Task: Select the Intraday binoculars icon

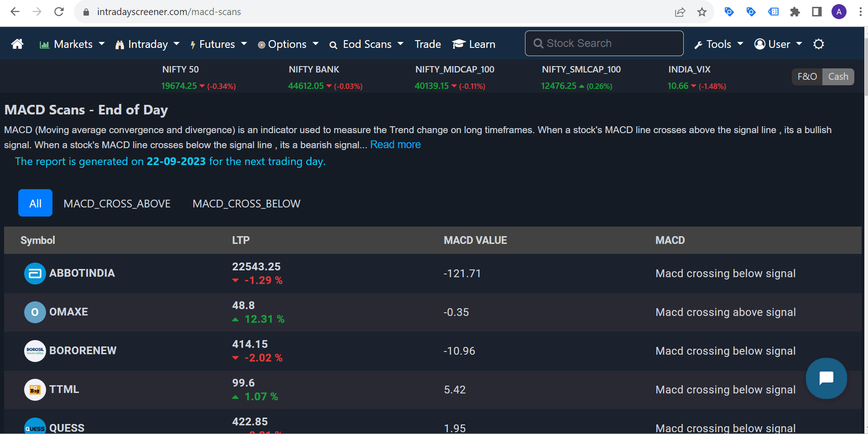Action: (x=120, y=44)
